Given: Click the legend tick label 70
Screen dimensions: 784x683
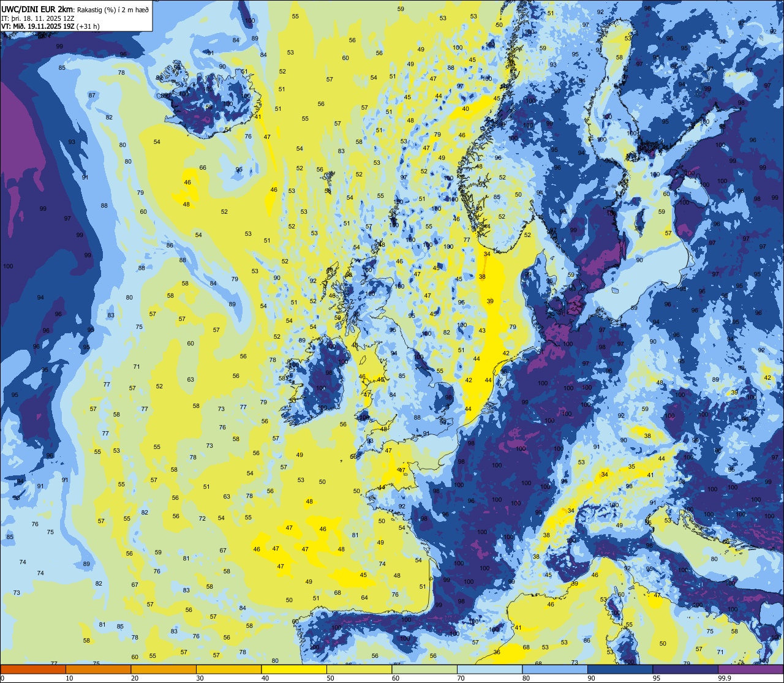Looking at the screenshot, I should tap(461, 678).
